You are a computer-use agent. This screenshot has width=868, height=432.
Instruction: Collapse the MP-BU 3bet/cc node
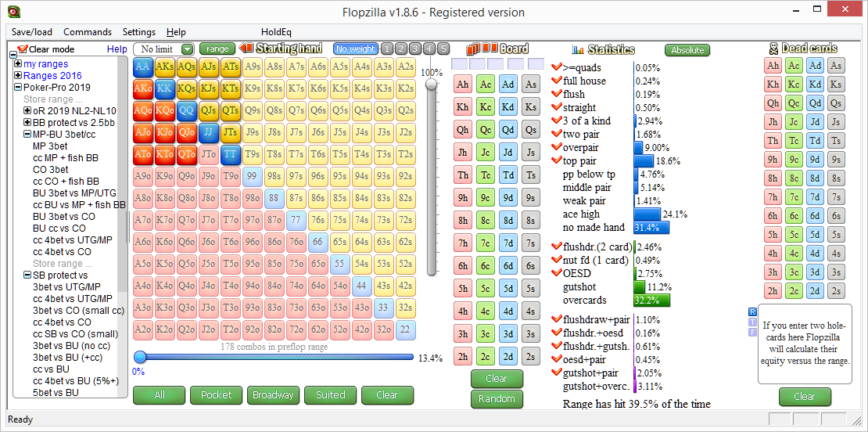(27, 134)
